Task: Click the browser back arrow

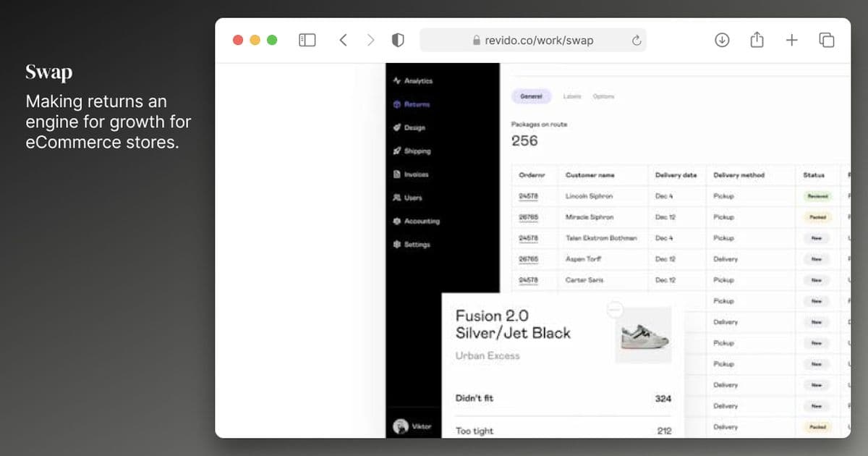Action: [x=343, y=41]
